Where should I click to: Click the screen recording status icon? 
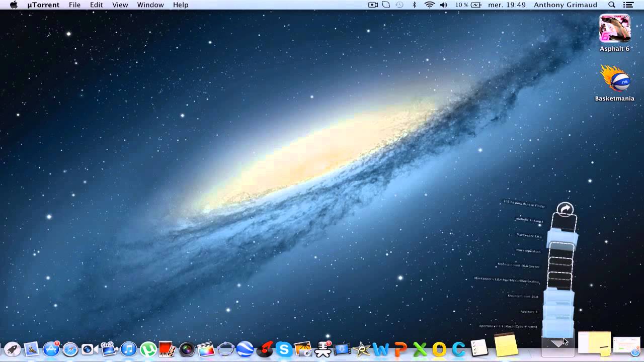(373, 5)
